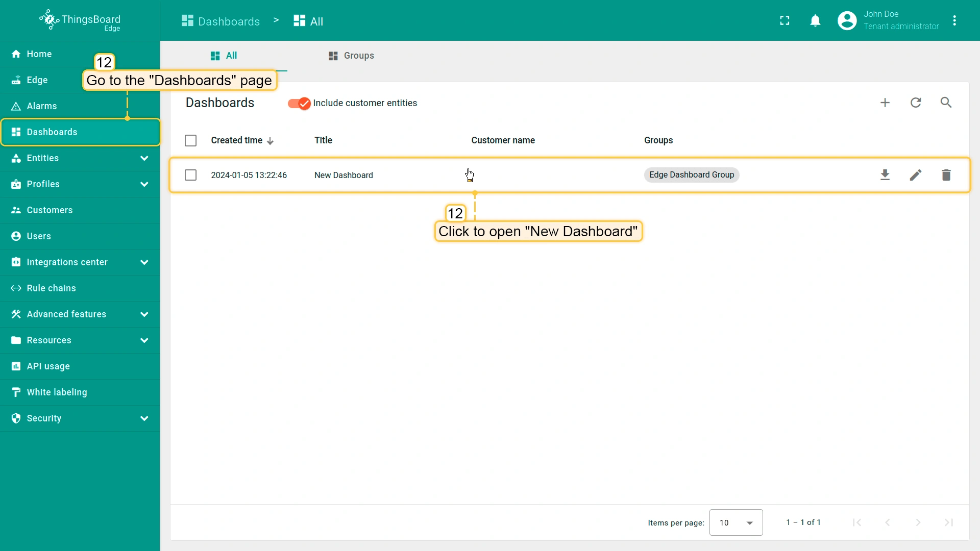Screen dimensions: 980x551
Task: Click the add dashboard plus icon
Action: 885,103
